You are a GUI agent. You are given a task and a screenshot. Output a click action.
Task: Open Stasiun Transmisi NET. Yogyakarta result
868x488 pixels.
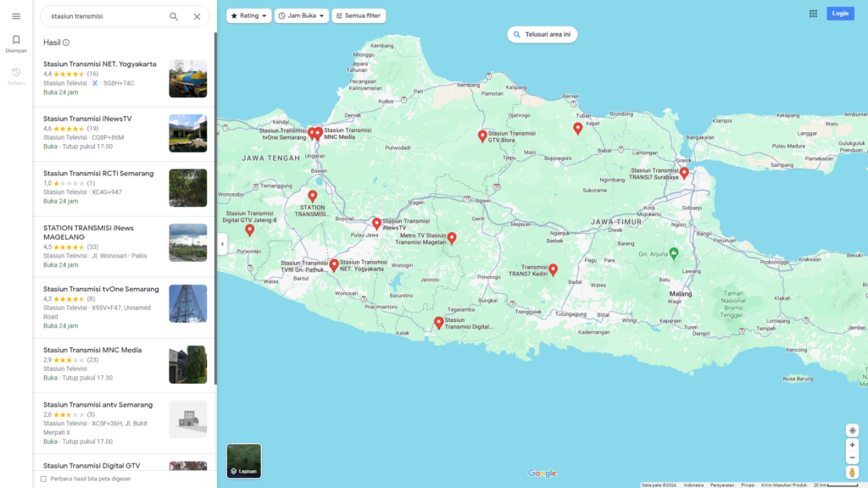pos(124,80)
